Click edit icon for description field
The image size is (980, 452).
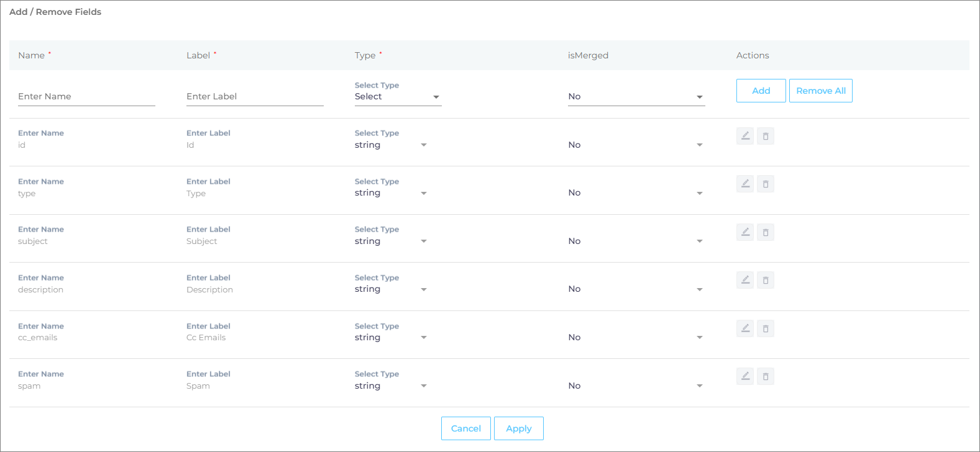pyautogui.click(x=744, y=281)
